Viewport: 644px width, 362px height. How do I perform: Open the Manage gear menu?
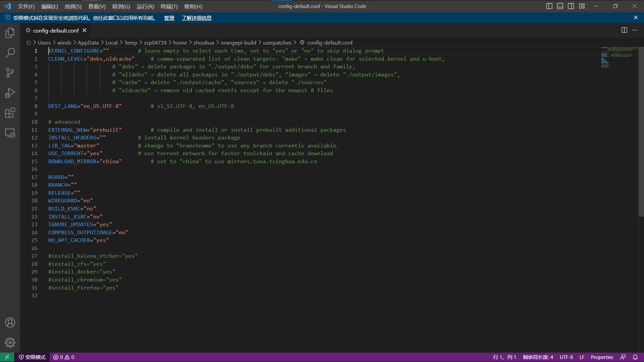(10, 343)
